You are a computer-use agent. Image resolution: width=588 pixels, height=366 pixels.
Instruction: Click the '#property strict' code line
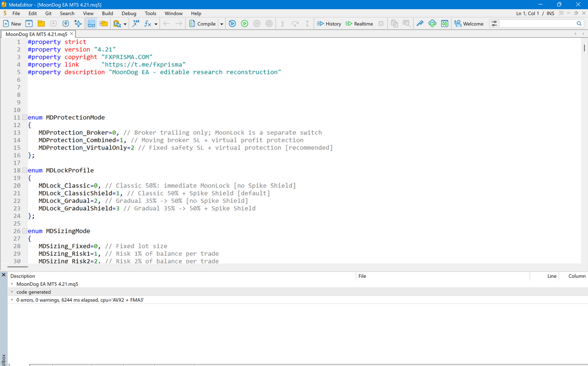57,42
